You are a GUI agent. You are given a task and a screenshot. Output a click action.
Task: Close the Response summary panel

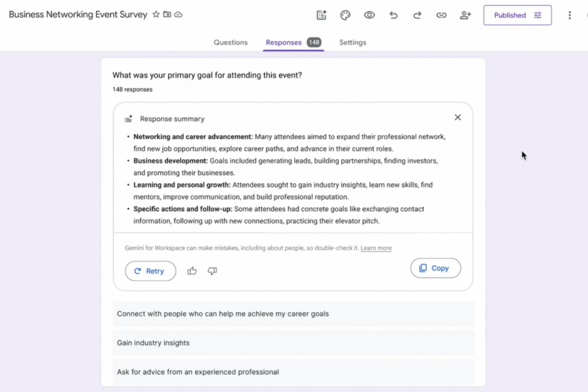tap(457, 117)
